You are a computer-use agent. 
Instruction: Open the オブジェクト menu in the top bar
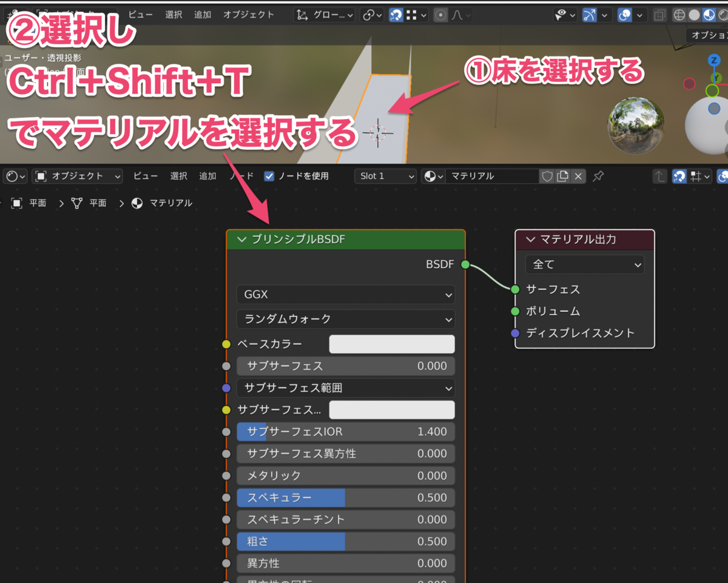tap(248, 15)
